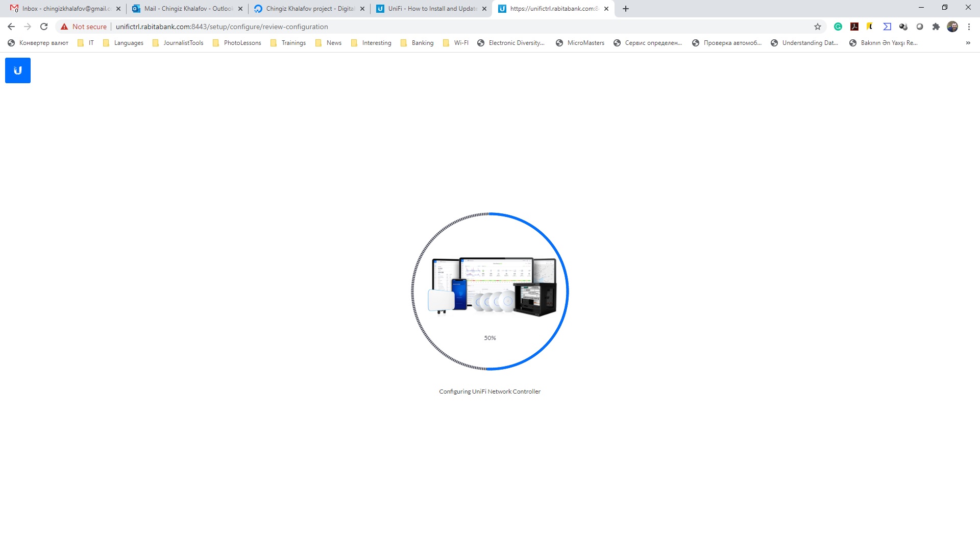The height and width of the screenshot is (536, 980).
Task: Close the Outlook Mail tab
Action: coord(240,9)
